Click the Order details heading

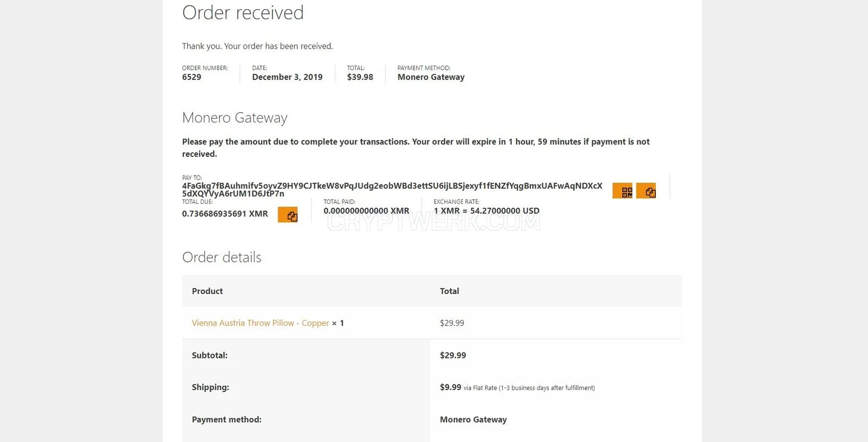221,257
